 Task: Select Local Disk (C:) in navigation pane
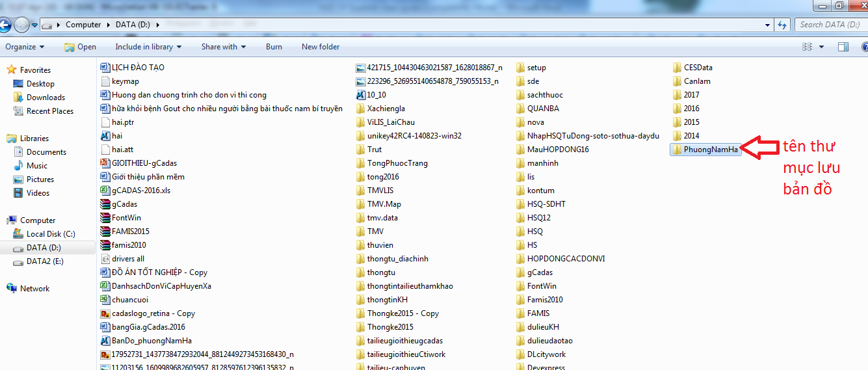pyautogui.click(x=51, y=234)
